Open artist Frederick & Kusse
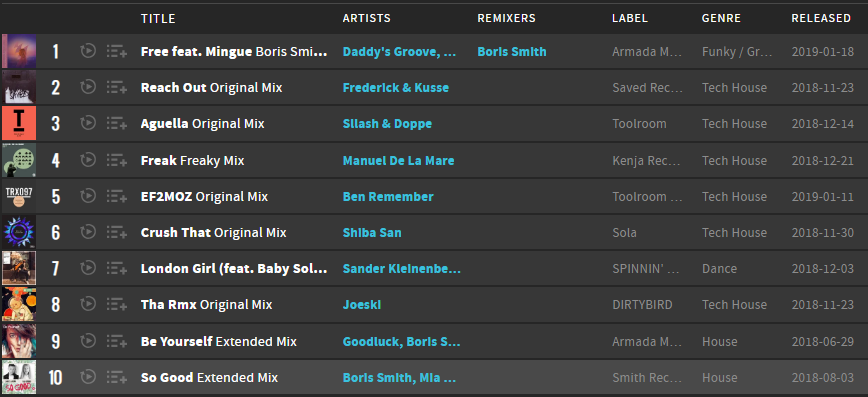Viewport: 868px width, 397px height. point(396,87)
